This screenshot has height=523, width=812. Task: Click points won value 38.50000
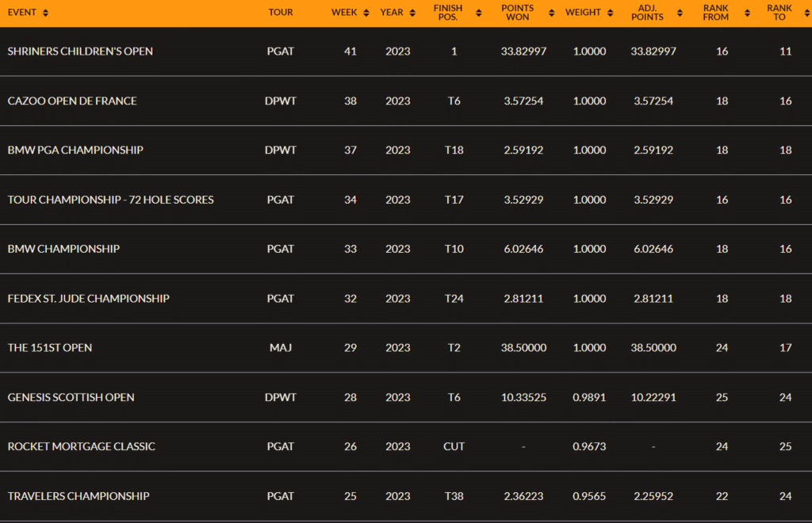coord(523,348)
